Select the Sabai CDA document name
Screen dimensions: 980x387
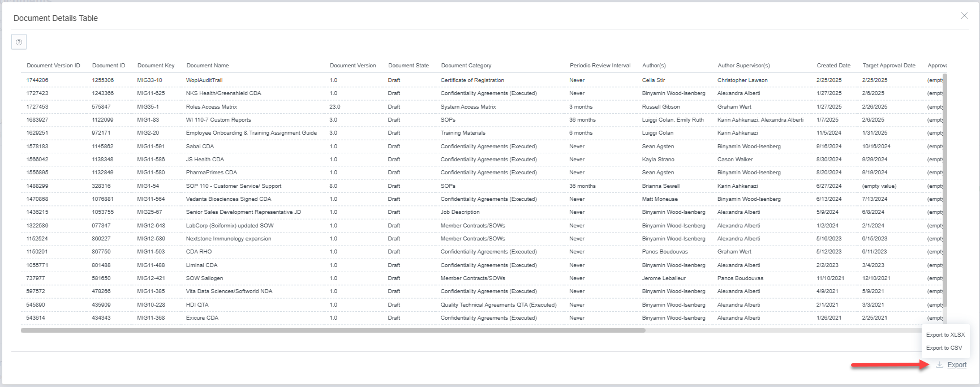pos(200,147)
